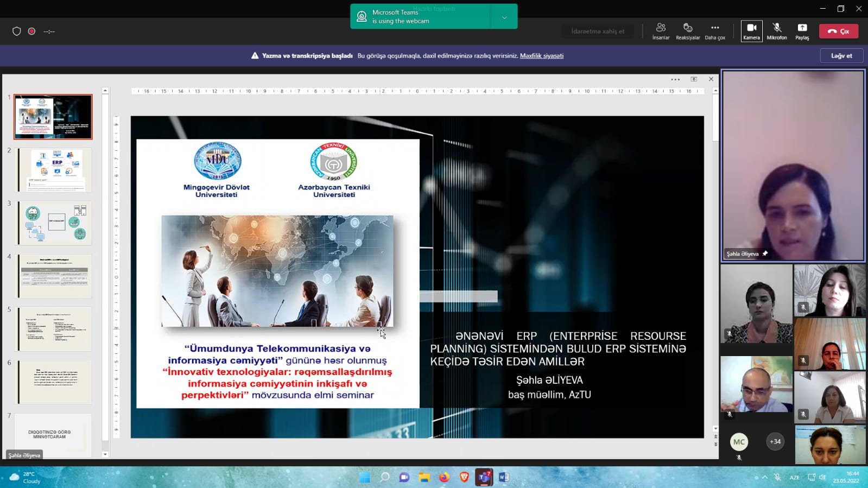Click the Azərbaycan Texniki Universiteti logo
The height and width of the screenshot is (488, 868).
334,161
